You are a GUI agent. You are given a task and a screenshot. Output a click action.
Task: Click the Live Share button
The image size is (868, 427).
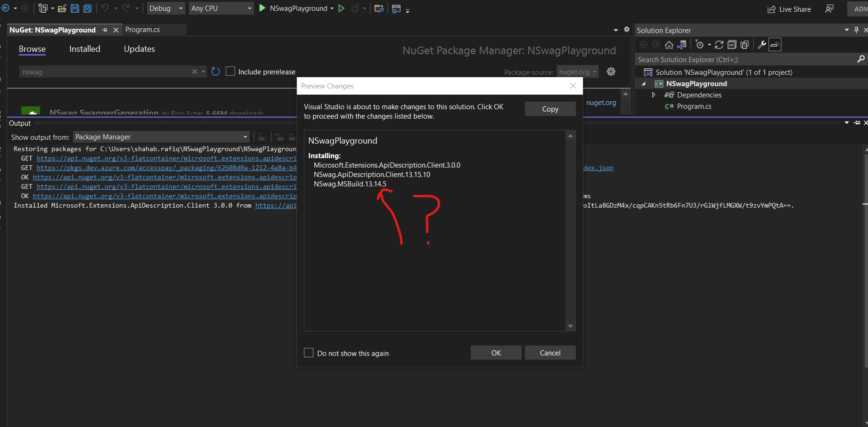[x=789, y=9]
